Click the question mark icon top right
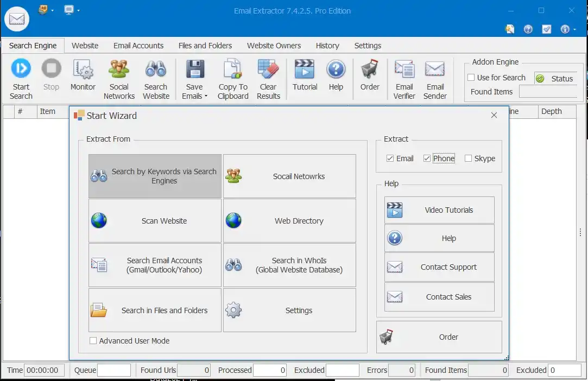 [528, 29]
